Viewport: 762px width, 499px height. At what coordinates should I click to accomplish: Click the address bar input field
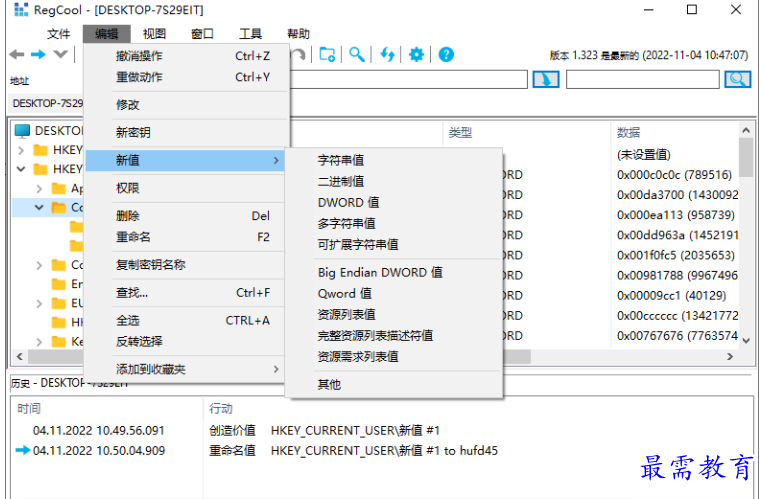pyautogui.click(x=408, y=79)
